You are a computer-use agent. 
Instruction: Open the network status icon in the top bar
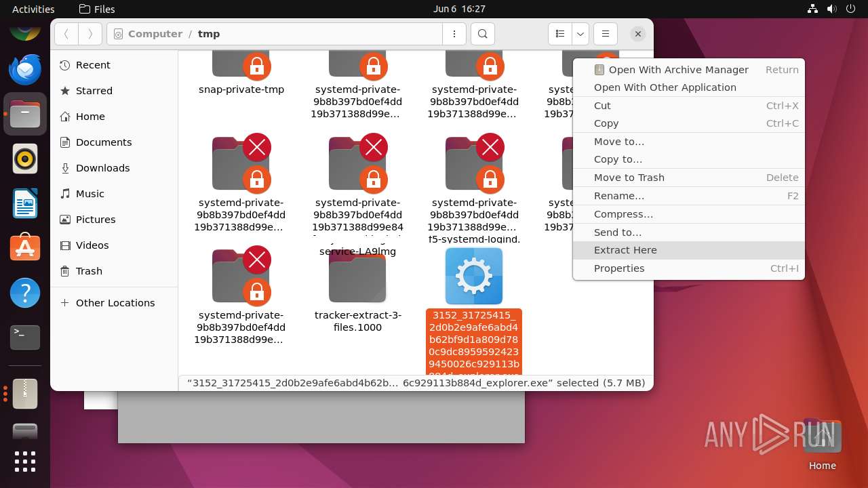pos(813,9)
